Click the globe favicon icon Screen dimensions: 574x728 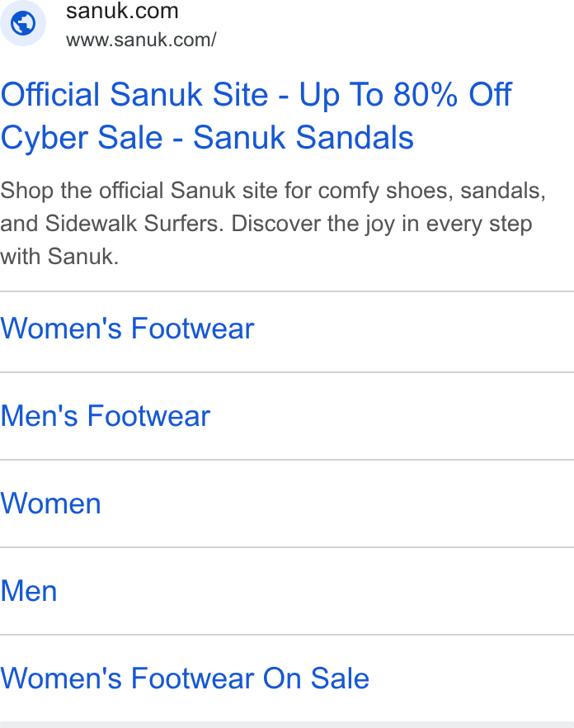(x=23, y=23)
